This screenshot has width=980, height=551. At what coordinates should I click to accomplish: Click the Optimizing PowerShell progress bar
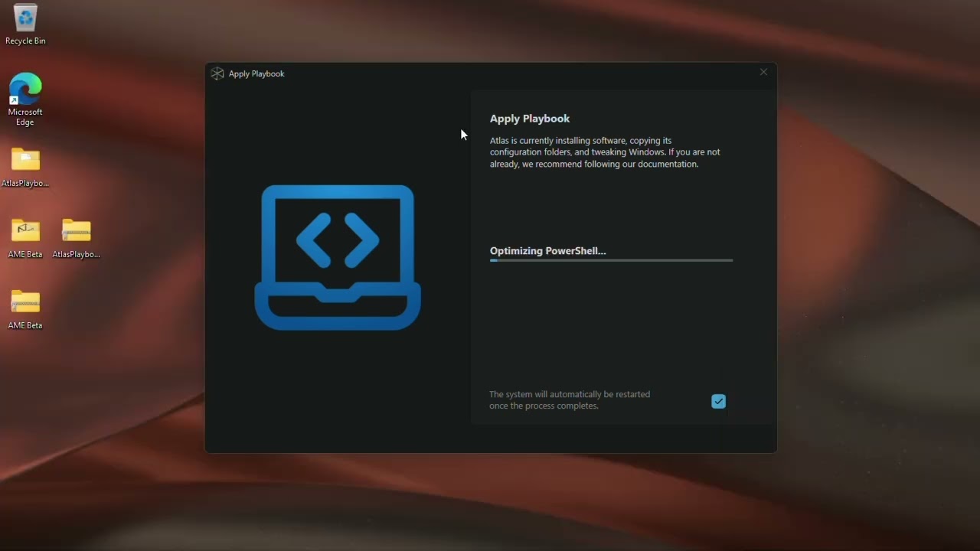coord(611,261)
